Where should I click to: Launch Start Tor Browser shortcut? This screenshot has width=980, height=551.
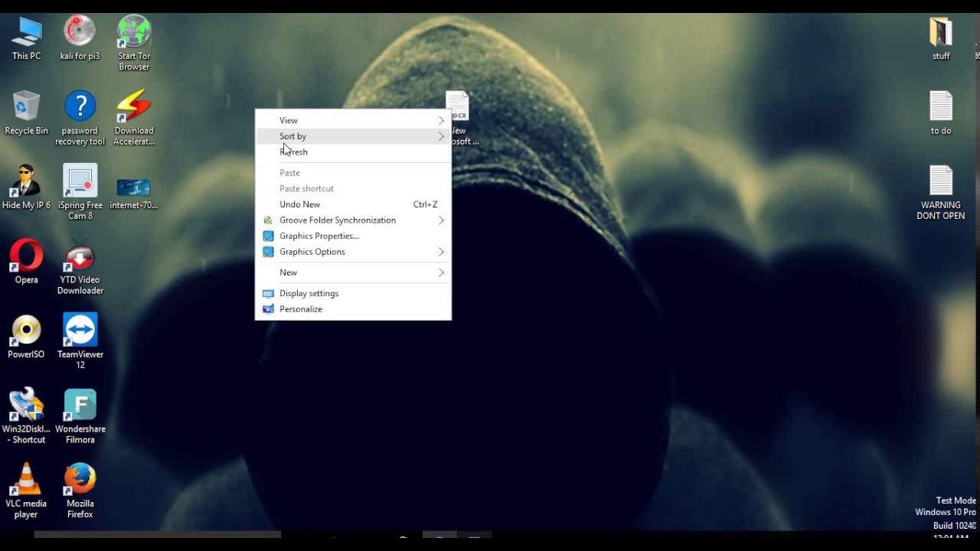click(x=134, y=43)
